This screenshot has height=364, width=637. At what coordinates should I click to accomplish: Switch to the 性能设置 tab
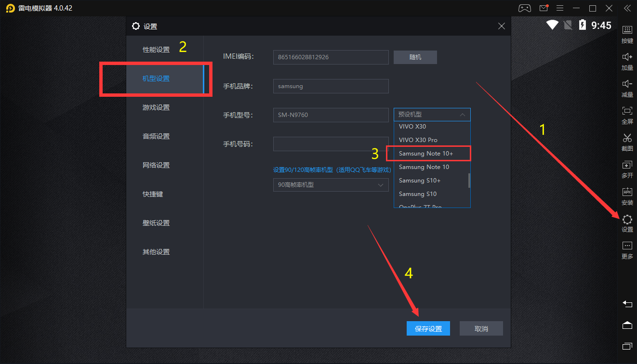tap(156, 50)
